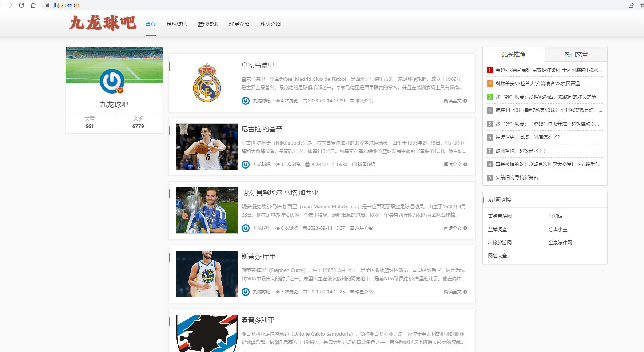Viewport: 644px width, 352px height.
Task: Click author avatar icon under 皇家马德里 article
Action: pyautogui.click(x=246, y=101)
